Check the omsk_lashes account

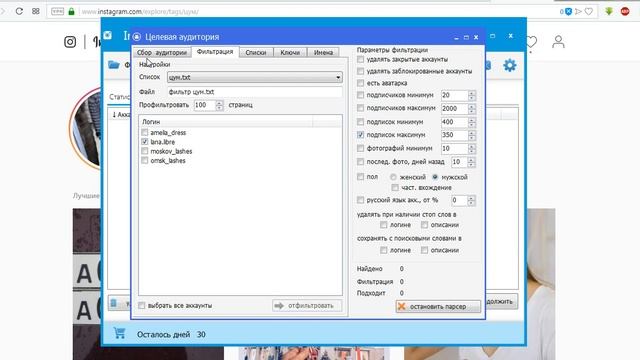[144, 160]
